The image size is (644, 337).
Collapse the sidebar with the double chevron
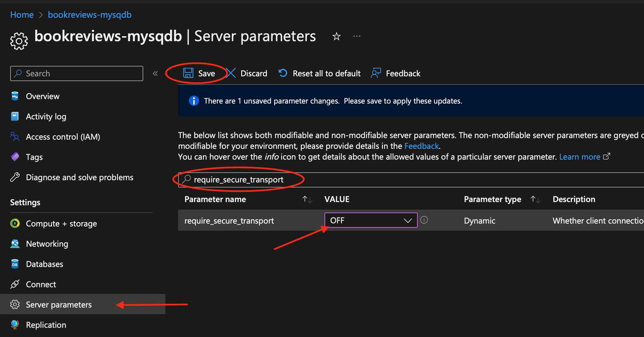click(155, 73)
